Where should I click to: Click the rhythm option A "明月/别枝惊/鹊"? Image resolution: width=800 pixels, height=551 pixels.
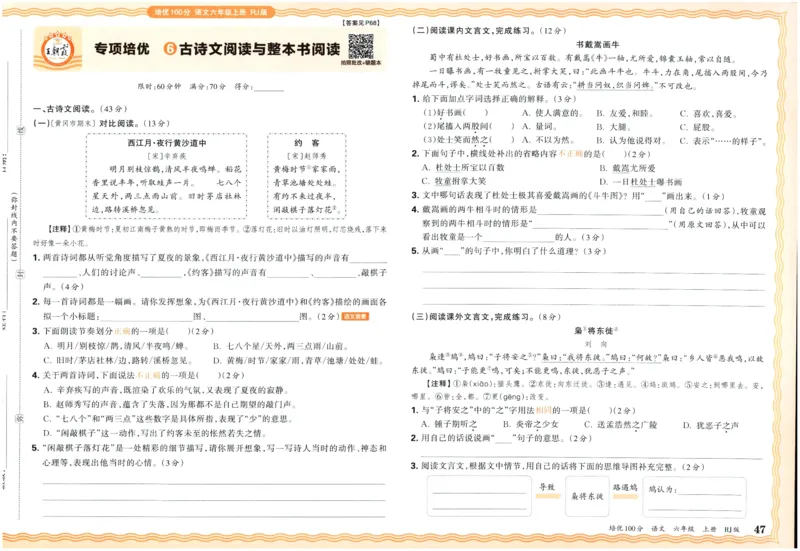tap(118, 346)
